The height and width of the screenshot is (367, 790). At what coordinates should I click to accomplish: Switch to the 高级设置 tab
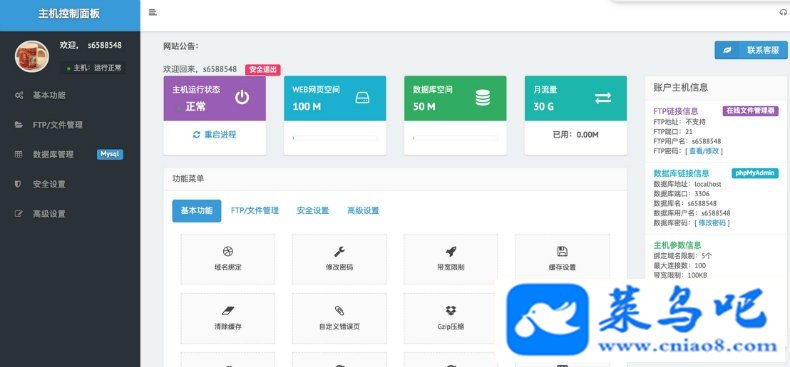(363, 211)
